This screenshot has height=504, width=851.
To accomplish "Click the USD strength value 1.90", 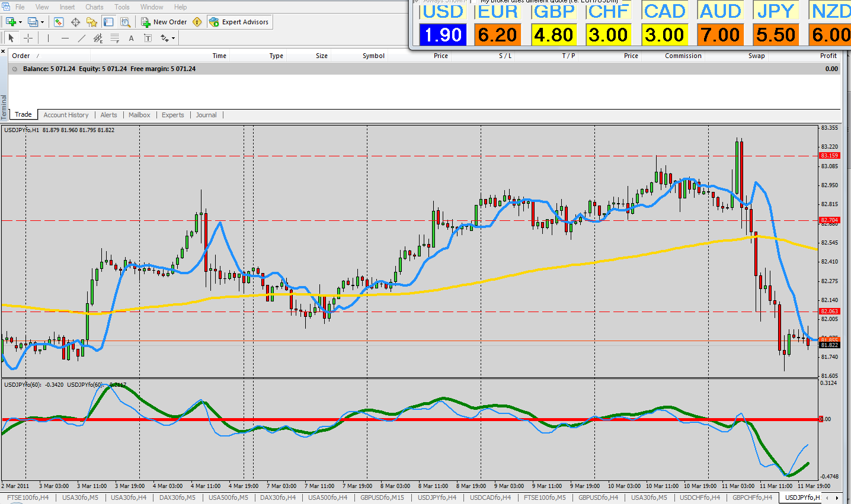I will tap(443, 35).
